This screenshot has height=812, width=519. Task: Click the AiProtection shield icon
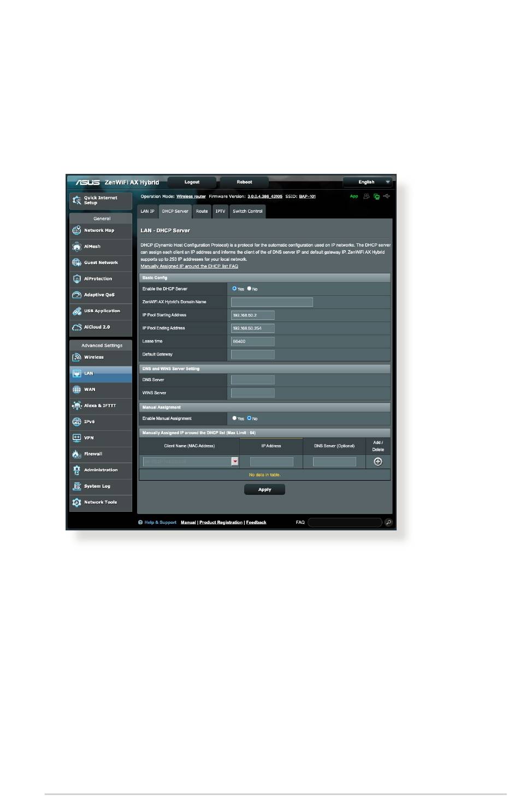point(76,279)
